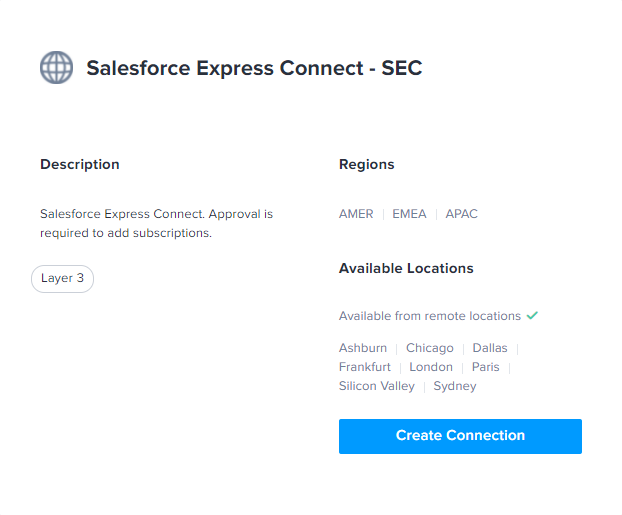Screen dimensions: 622x515
Task: Click the globe icon beside the title
Action: pyautogui.click(x=56, y=67)
